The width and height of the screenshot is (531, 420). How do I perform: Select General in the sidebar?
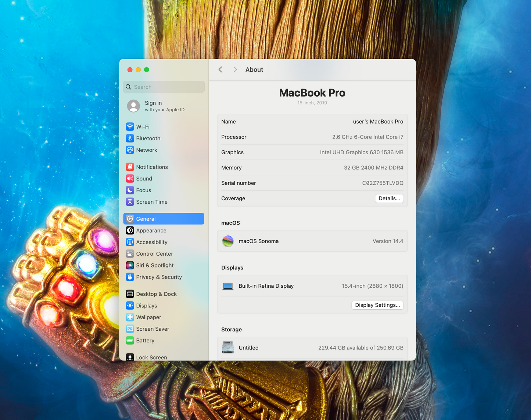tap(164, 219)
